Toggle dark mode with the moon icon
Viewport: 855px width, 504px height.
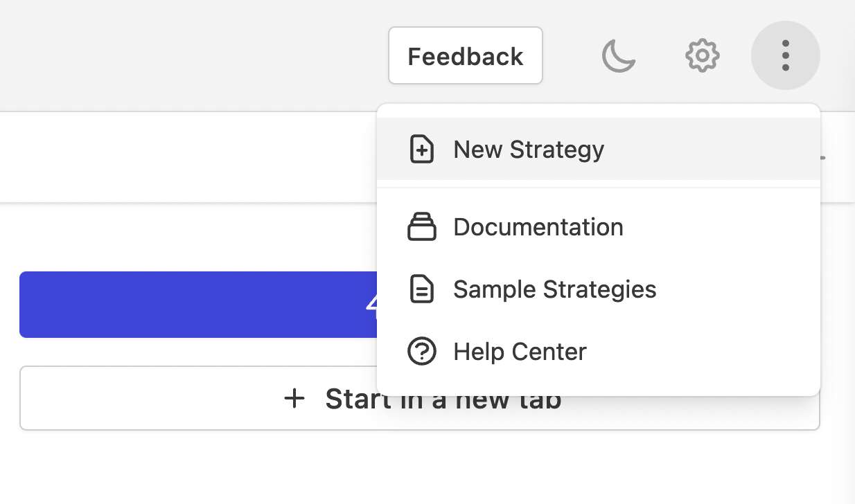click(619, 55)
